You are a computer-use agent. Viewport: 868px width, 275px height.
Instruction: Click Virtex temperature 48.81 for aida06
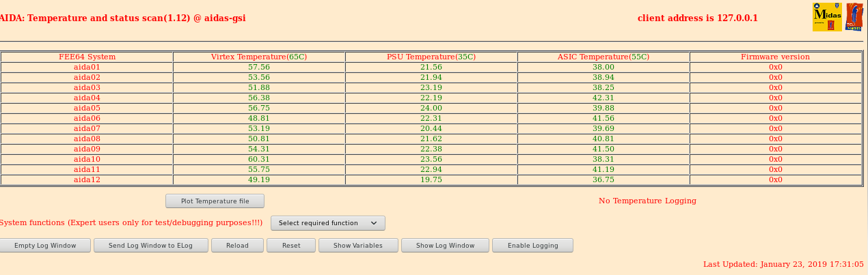259,118
